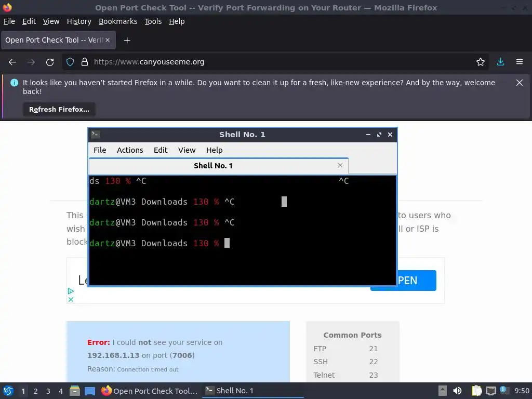The image size is (532, 399).
Task: Click Telnet in Common Ports list
Action: point(324,375)
